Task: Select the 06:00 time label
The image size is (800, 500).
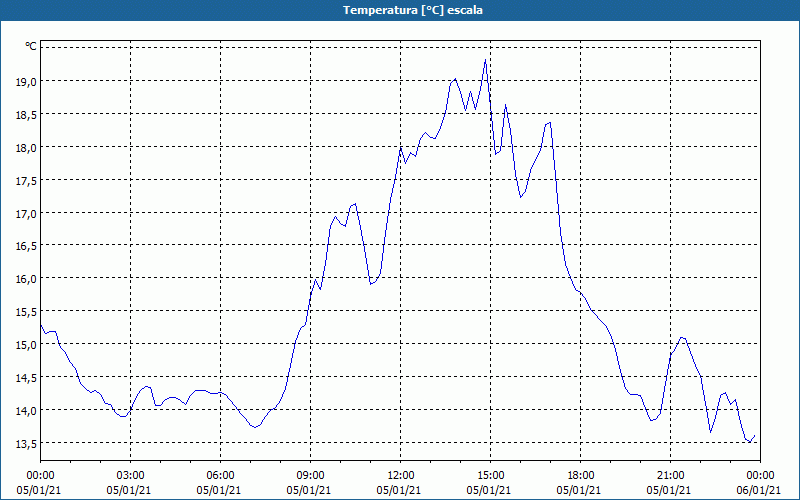Action: click(x=220, y=476)
